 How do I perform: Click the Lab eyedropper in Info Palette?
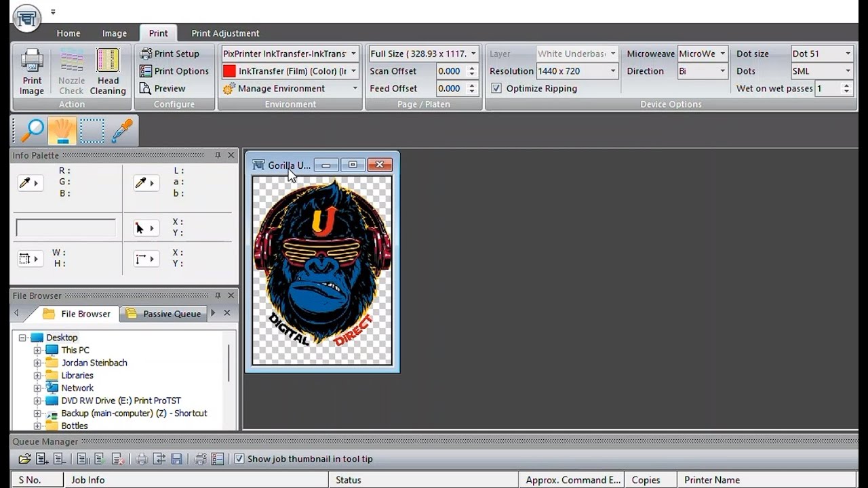[146, 182]
